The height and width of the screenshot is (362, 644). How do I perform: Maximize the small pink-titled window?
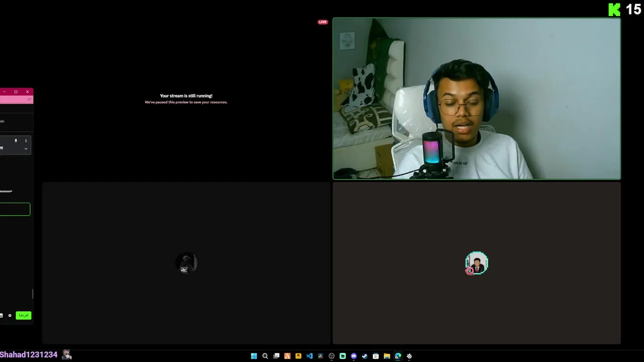tap(16, 92)
